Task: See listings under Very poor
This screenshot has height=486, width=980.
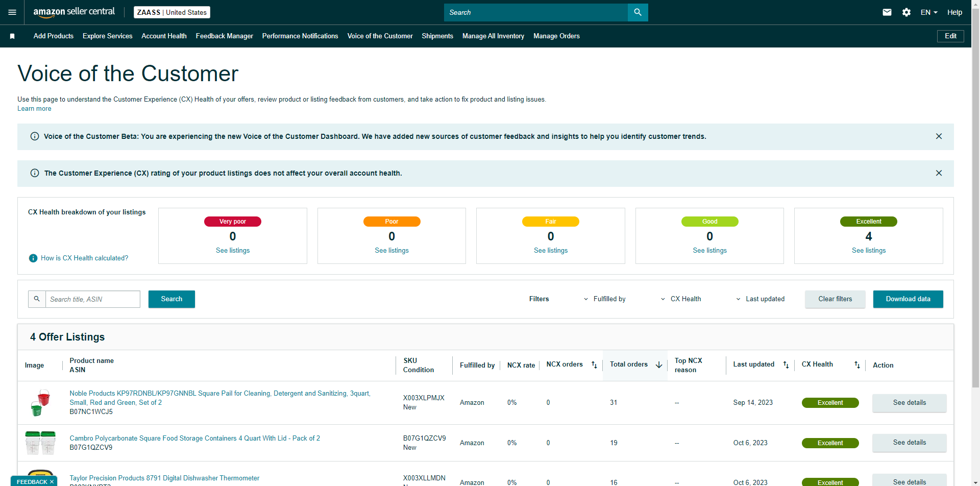Action: click(233, 251)
